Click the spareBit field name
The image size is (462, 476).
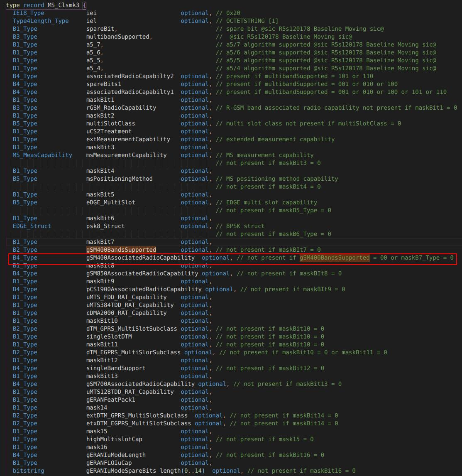[100, 29]
